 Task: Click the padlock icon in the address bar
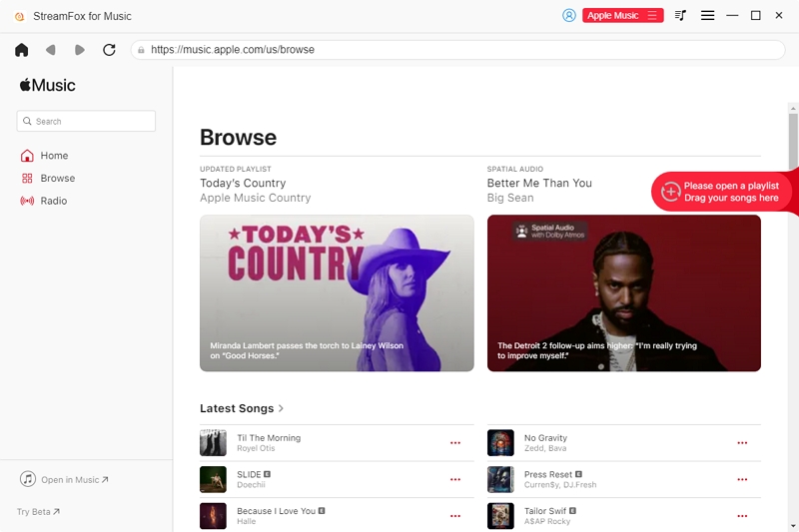click(x=141, y=50)
